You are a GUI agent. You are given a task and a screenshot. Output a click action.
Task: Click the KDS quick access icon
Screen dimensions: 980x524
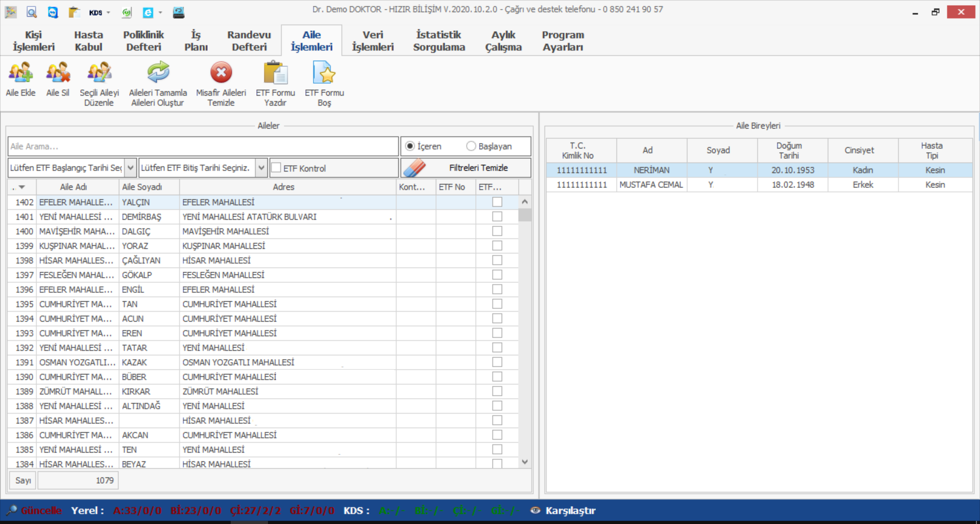(95, 12)
